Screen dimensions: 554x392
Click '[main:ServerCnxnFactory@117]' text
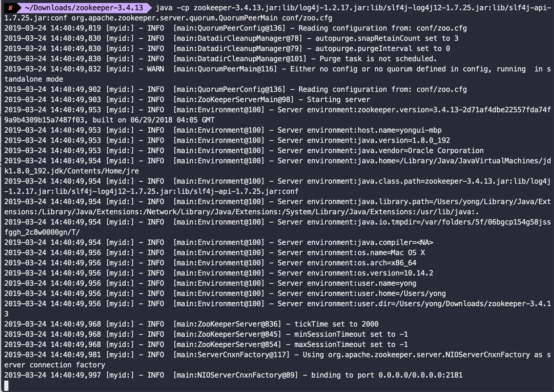tap(231, 355)
